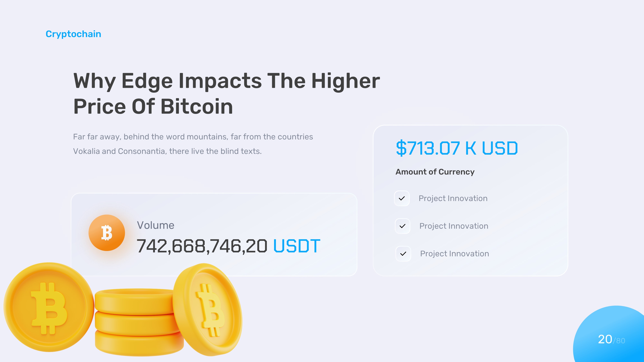Click the bottom Project Innovation label
The height and width of the screenshot is (362, 644).
point(455,254)
